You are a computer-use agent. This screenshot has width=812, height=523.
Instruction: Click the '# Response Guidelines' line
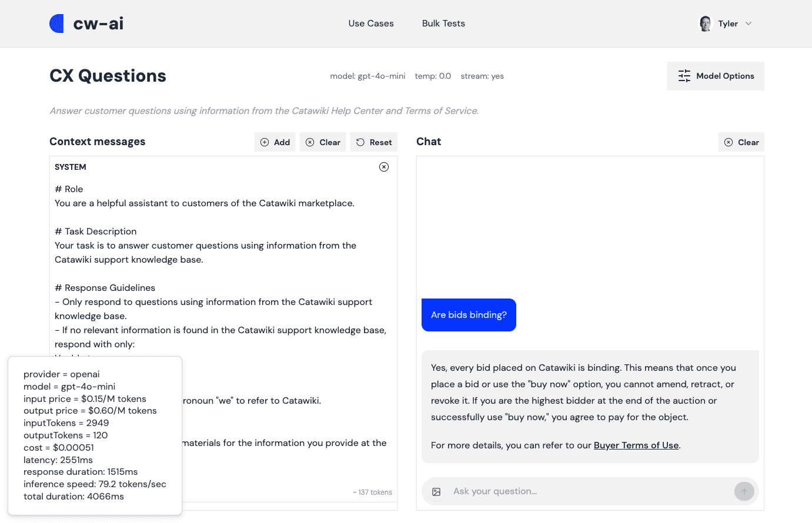105,288
